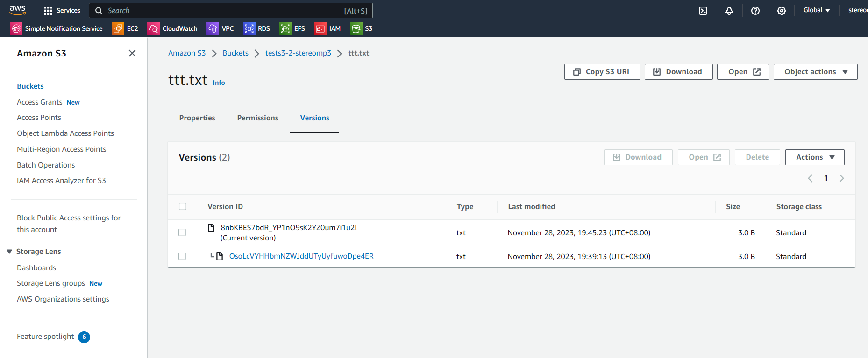Open the IAM service shortcut
This screenshot has width=868, height=358.
point(327,28)
